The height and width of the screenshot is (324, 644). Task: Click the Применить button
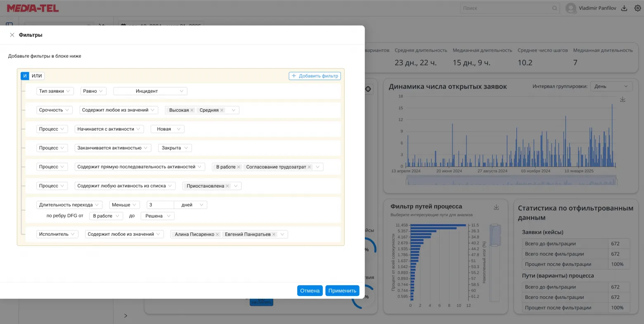(x=342, y=291)
